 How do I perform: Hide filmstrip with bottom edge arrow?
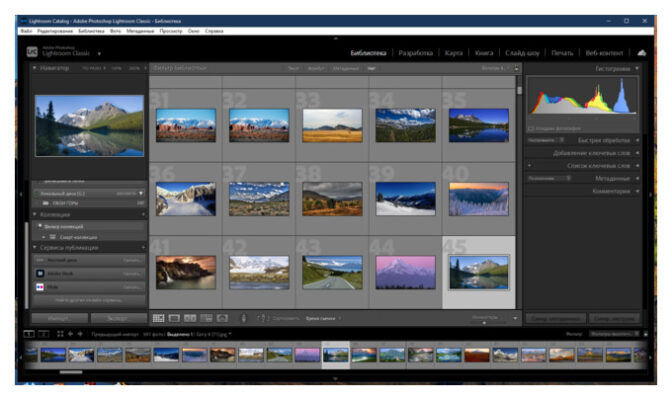336,379
